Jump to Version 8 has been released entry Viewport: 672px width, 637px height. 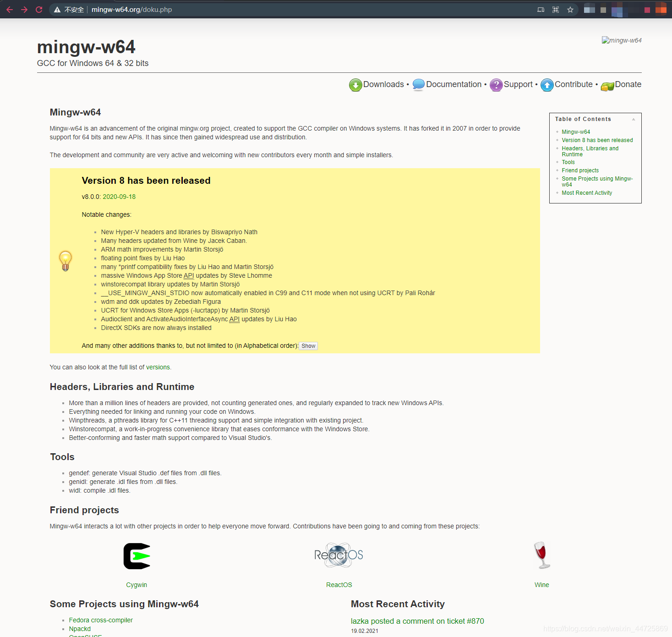point(597,140)
